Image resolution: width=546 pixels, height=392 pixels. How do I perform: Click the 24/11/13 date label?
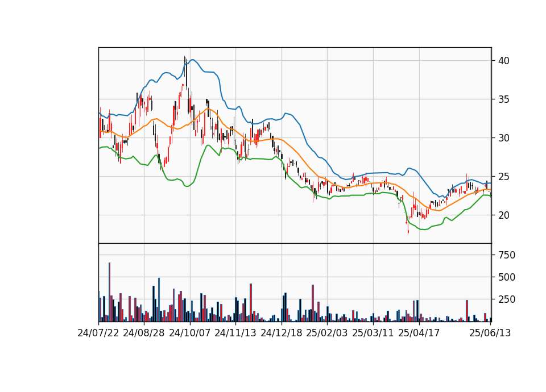235,333
